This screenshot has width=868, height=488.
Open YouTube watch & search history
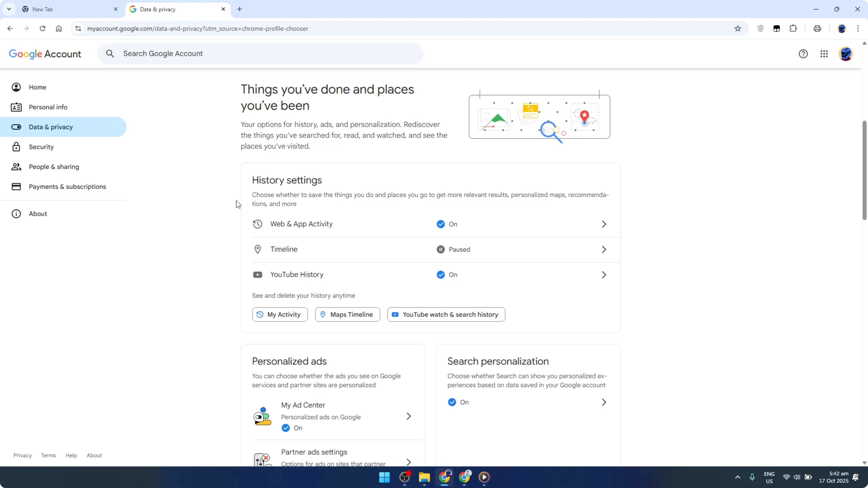446,314
